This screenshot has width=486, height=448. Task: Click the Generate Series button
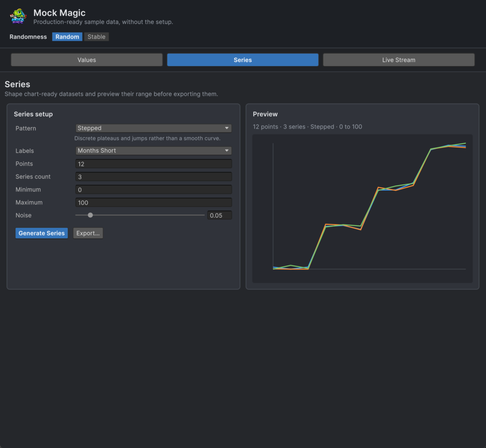[42, 233]
